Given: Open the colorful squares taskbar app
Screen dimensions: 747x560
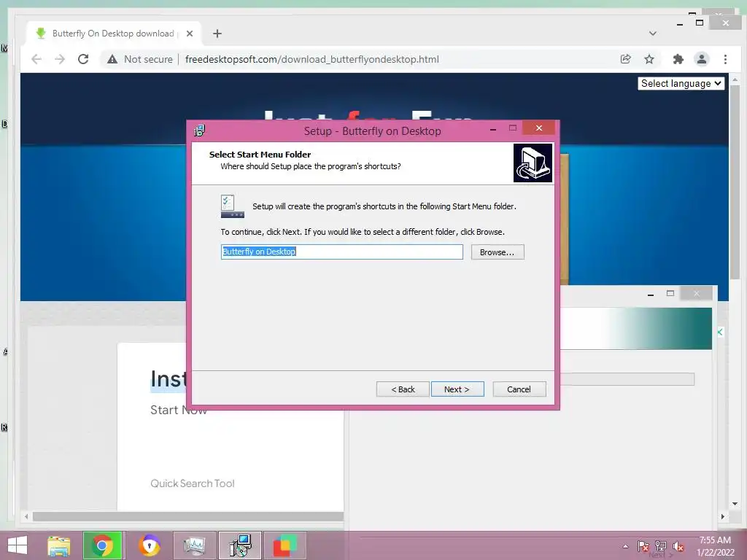Looking at the screenshot, I should click(285, 545).
